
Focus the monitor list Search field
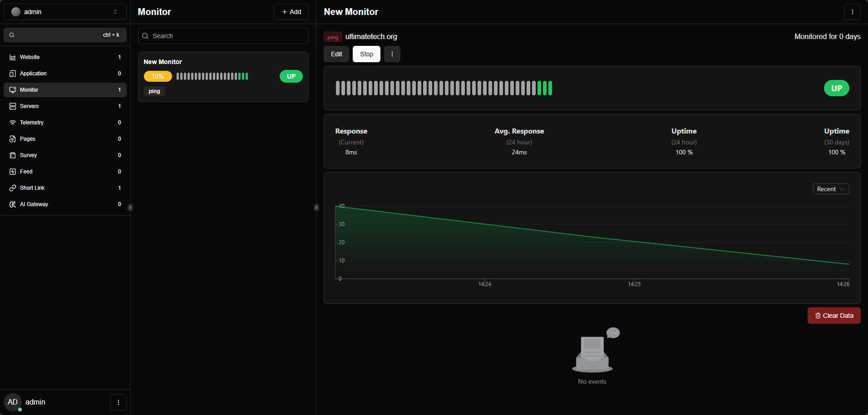223,36
